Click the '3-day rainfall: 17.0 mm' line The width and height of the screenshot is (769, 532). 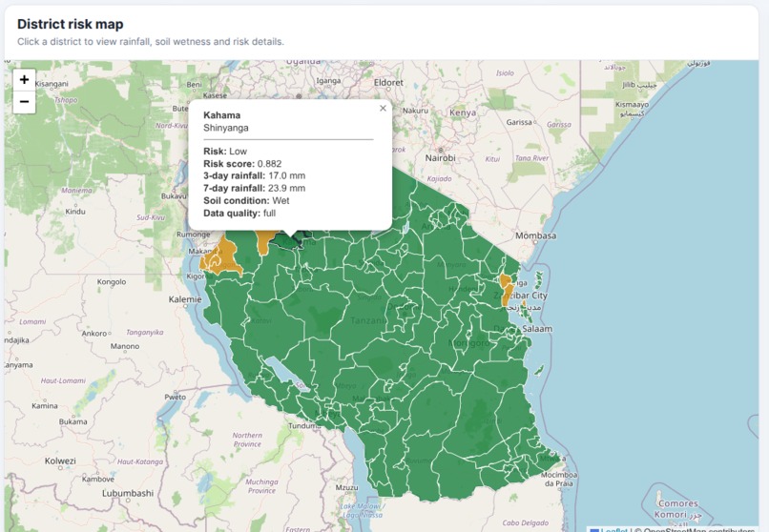click(254, 175)
